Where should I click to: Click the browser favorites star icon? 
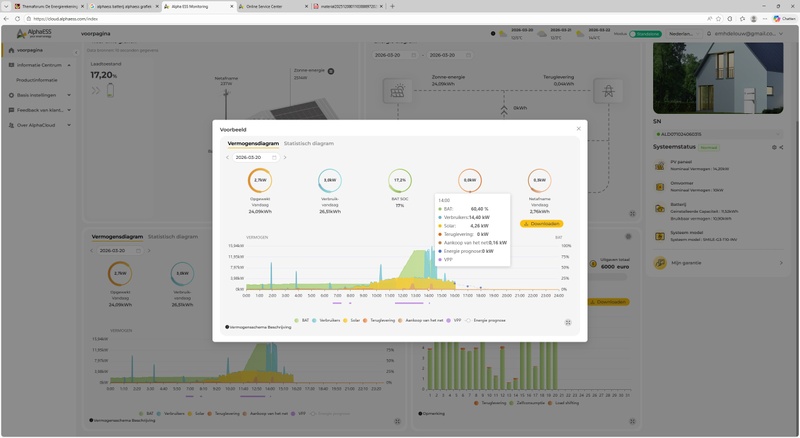coord(718,18)
